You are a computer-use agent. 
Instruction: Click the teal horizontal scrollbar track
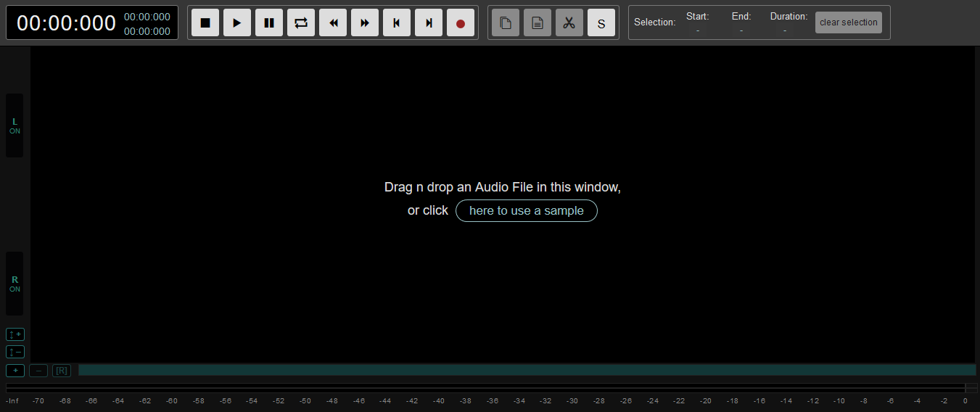pyautogui.click(x=526, y=370)
